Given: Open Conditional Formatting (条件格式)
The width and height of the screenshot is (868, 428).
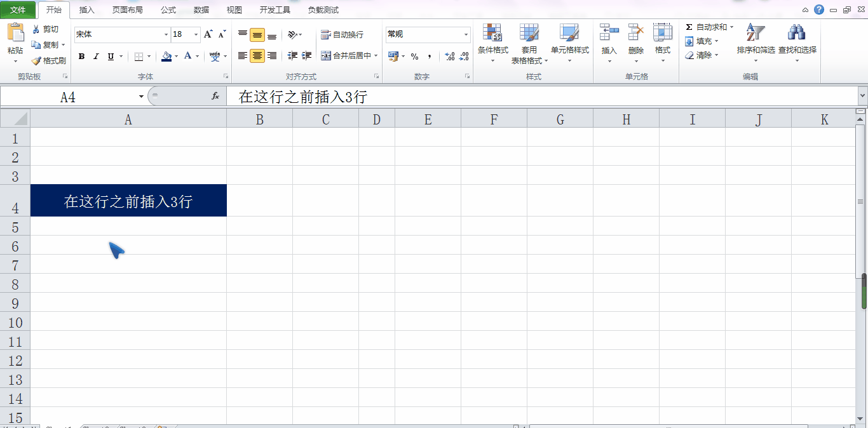Looking at the screenshot, I should [x=492, y=42].
